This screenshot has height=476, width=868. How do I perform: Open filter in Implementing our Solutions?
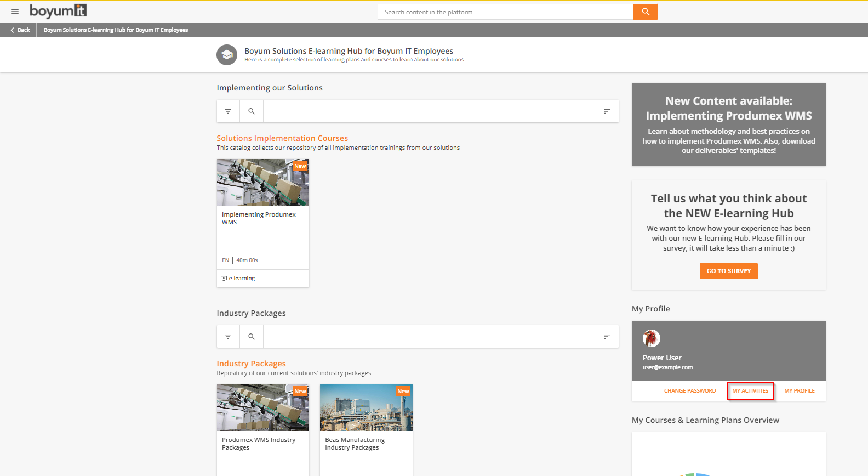click(228, 111)
